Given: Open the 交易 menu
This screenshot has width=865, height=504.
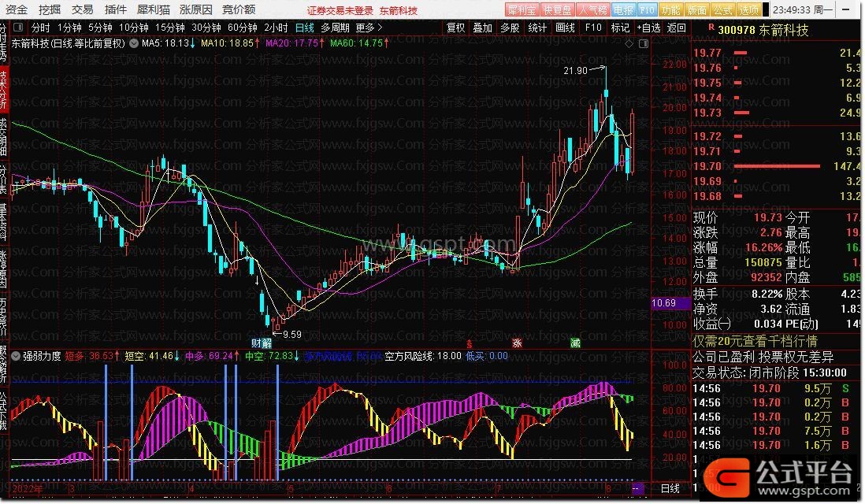Looking at the screenshot, I should coord(82,9).
